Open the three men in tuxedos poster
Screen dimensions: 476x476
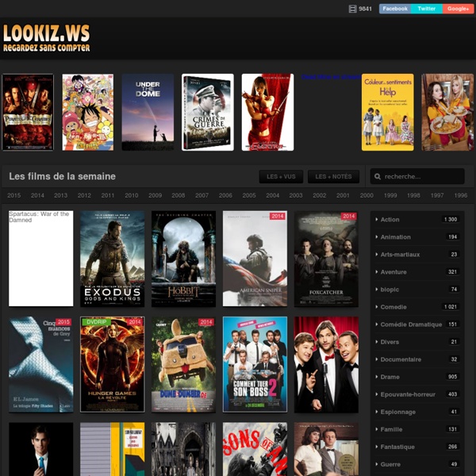click(x=326, y=365)
